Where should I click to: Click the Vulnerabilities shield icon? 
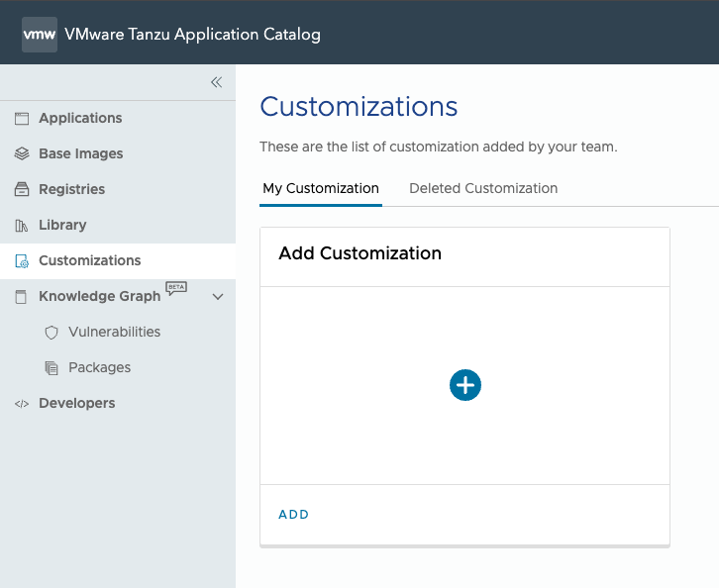coord(51,333)
